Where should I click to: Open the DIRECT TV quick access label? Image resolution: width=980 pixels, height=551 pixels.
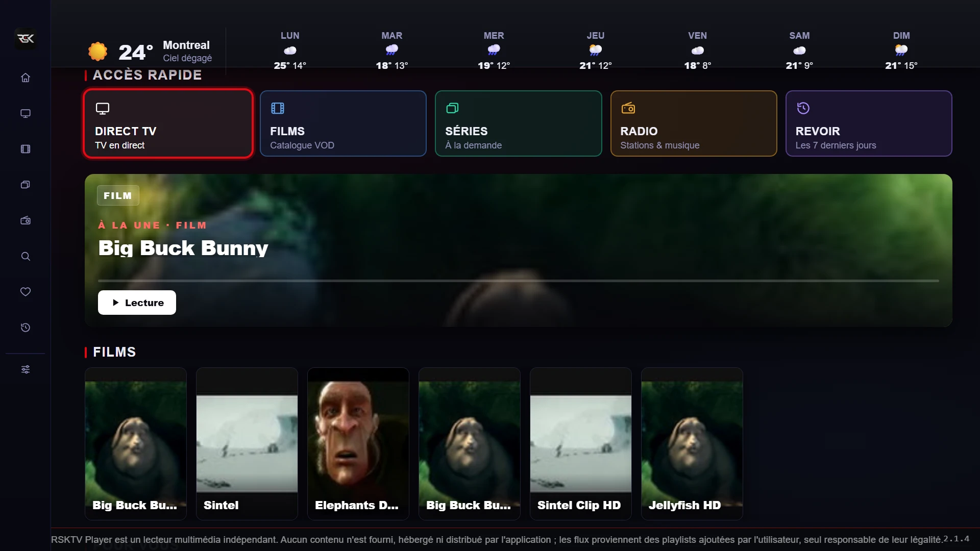(x=126, y=131)
